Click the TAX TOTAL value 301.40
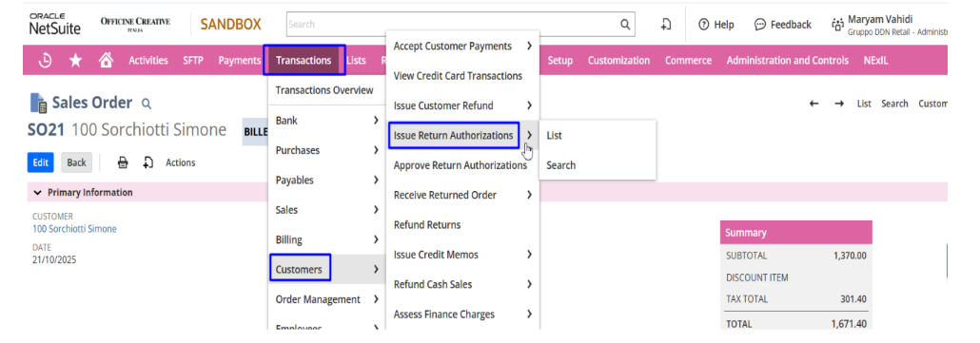The height and width of the screenshot is (343, 980). click(x=853, y=299)
